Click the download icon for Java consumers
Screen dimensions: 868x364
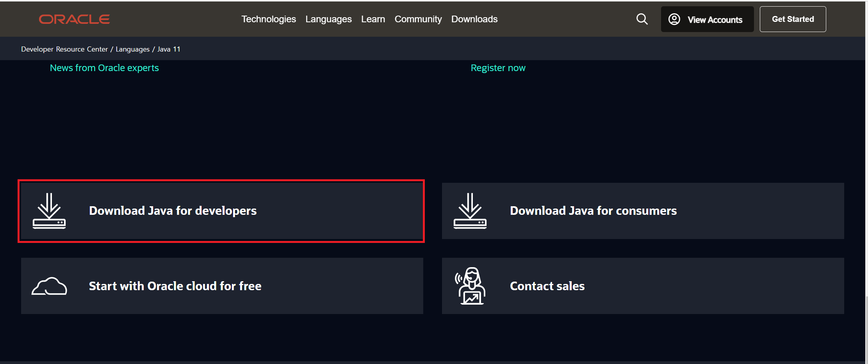pos(470,211)
